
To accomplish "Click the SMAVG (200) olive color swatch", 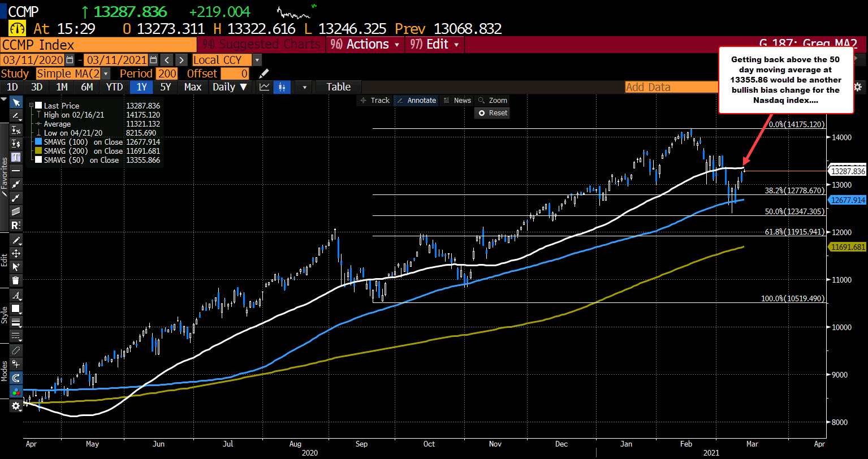I will click(x=38, y=151).
